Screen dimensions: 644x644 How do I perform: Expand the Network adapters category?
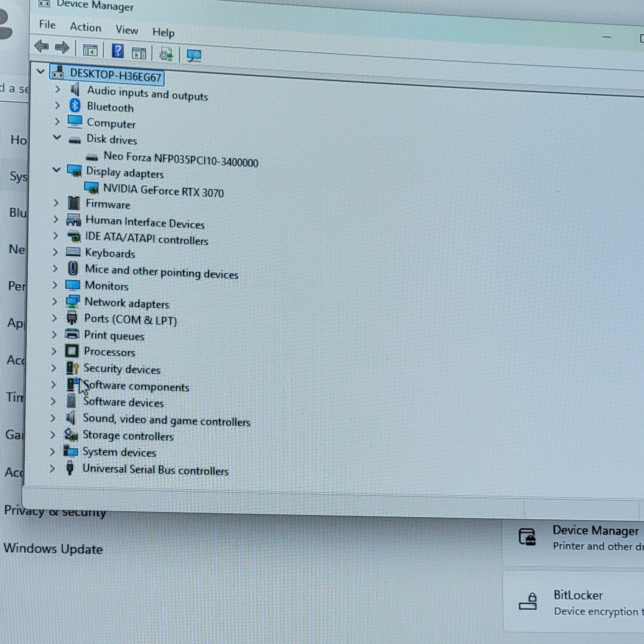coord(55,301)
